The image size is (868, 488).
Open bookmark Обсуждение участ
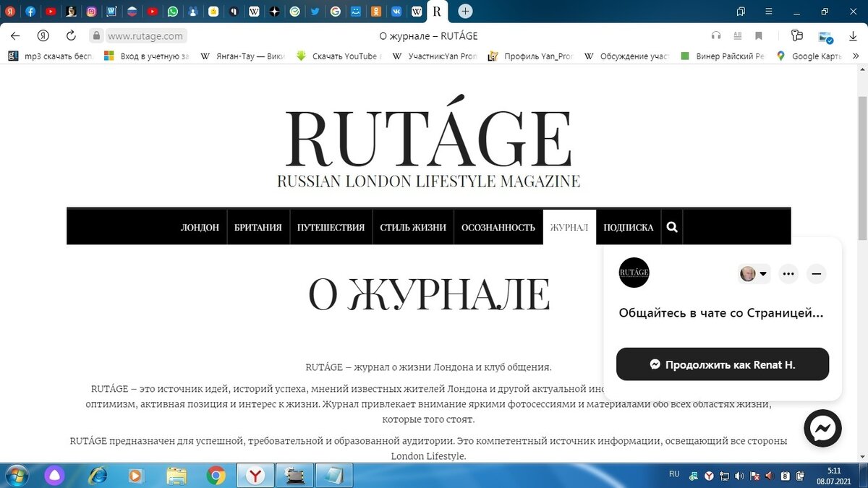[x=626, y=56]
